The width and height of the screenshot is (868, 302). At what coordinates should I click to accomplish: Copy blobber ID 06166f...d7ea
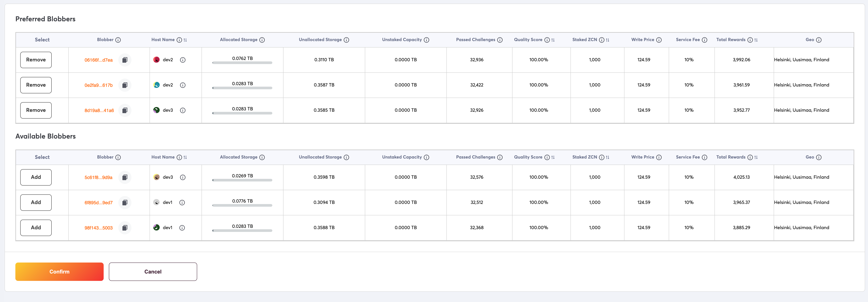125,60
